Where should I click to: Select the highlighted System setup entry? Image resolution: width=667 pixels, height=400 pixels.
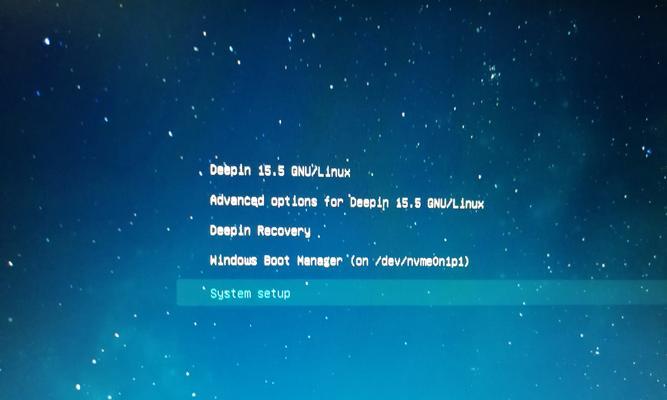pyautogui.click(x=422, y=293)
